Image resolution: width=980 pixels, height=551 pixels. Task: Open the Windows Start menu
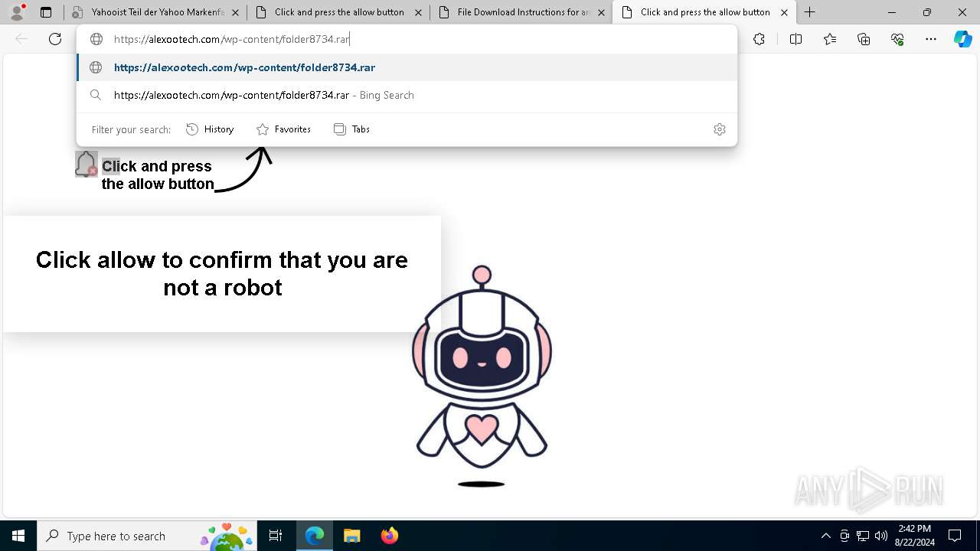tap(18, 536)
